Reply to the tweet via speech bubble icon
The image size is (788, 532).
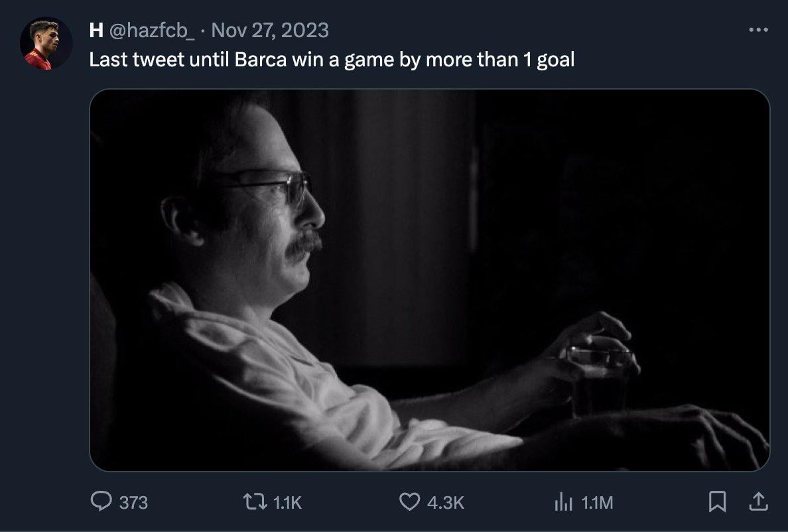coord(101,502)
